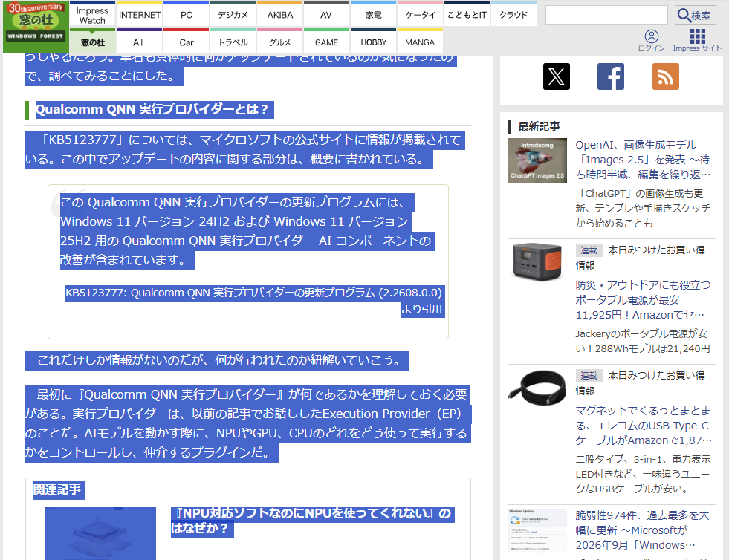Click the heading Qualcomm QNN 実行プロバイダーとは？
Screen dimensions: 729x560
[152, 110]
